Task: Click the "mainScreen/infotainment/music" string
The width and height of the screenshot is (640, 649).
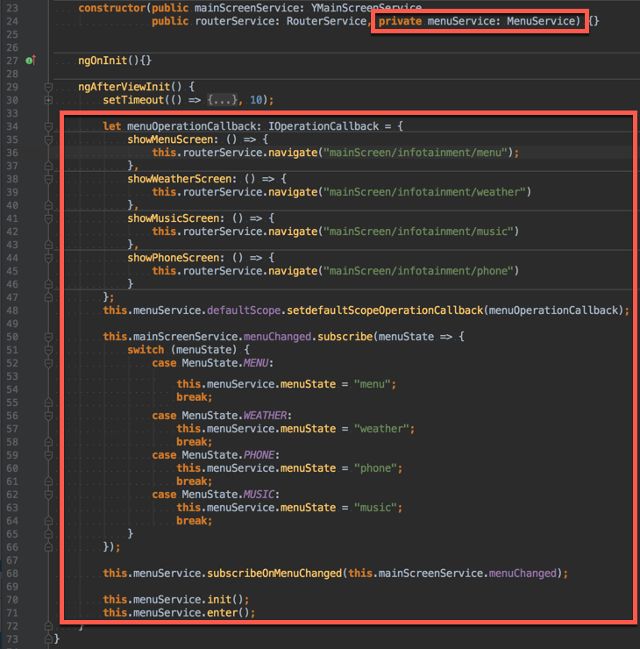Action: click(419, 231)
